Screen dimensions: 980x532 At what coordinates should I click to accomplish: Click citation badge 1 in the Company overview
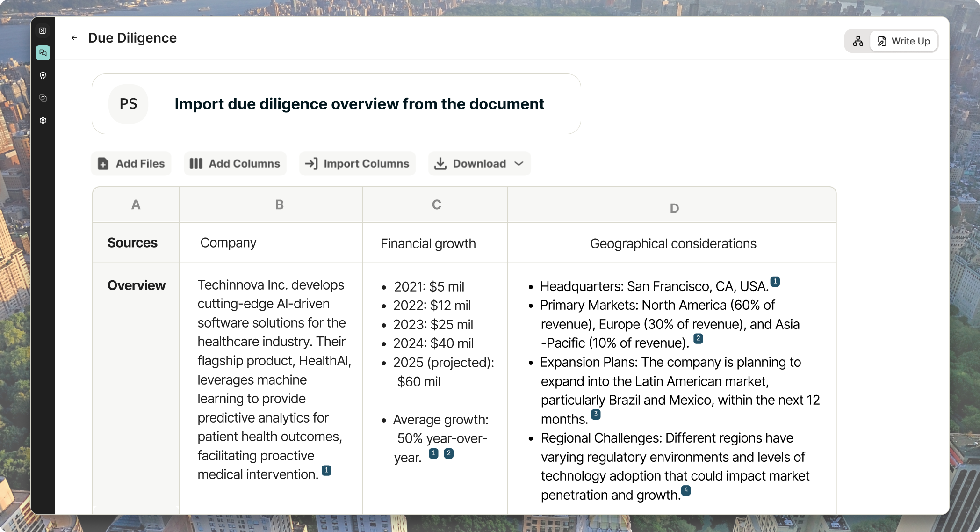point(326,471)
